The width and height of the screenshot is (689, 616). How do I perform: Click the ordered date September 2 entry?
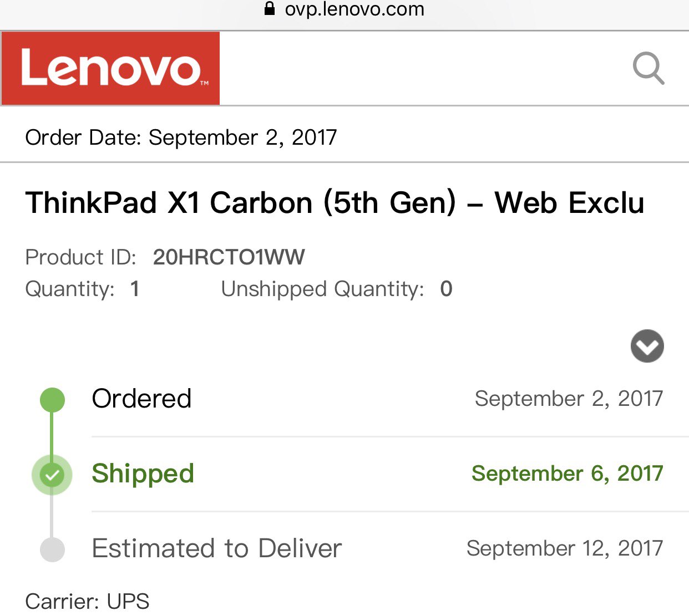pyautogui.click(x=569, y=399)
